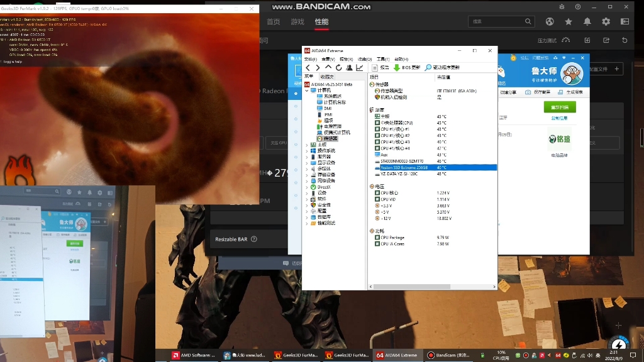The width and height of the screenshot is (644, 362).
Task: Select 电源管理 in the AIDA64 tree
Action: coord(332,126)
